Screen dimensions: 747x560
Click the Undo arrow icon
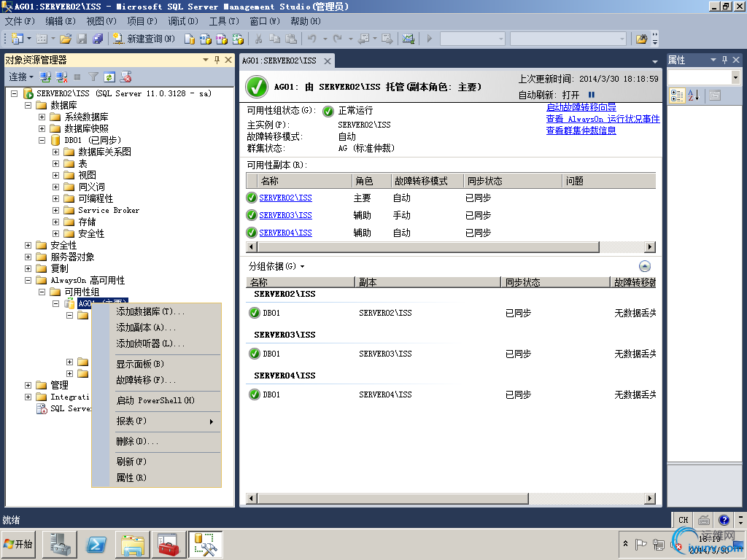[312, 39]
